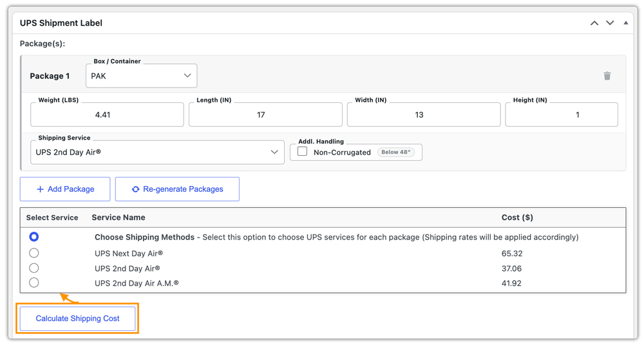644x345 pixels.
Task: Focus the Height (IN) field
Action: click(x=562, y=115)
